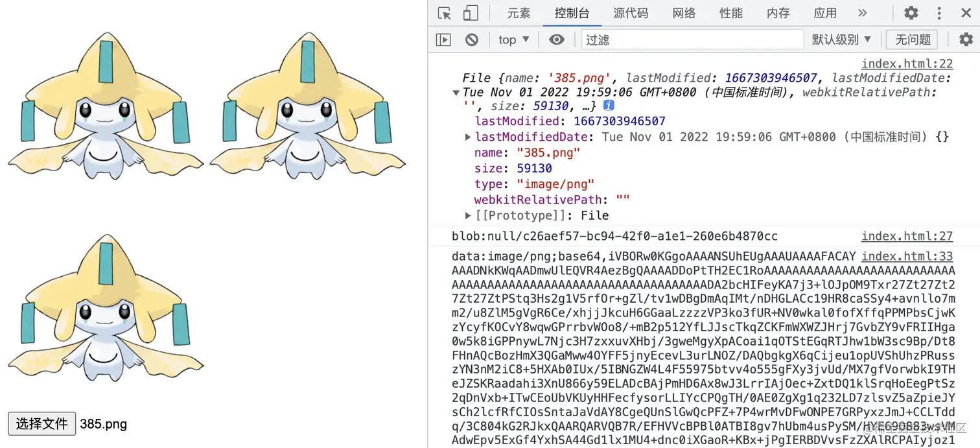Focus the 过滤 filter input
This screenshot has height=448, width=980.
pyautogui.click(x=692, y=40)
